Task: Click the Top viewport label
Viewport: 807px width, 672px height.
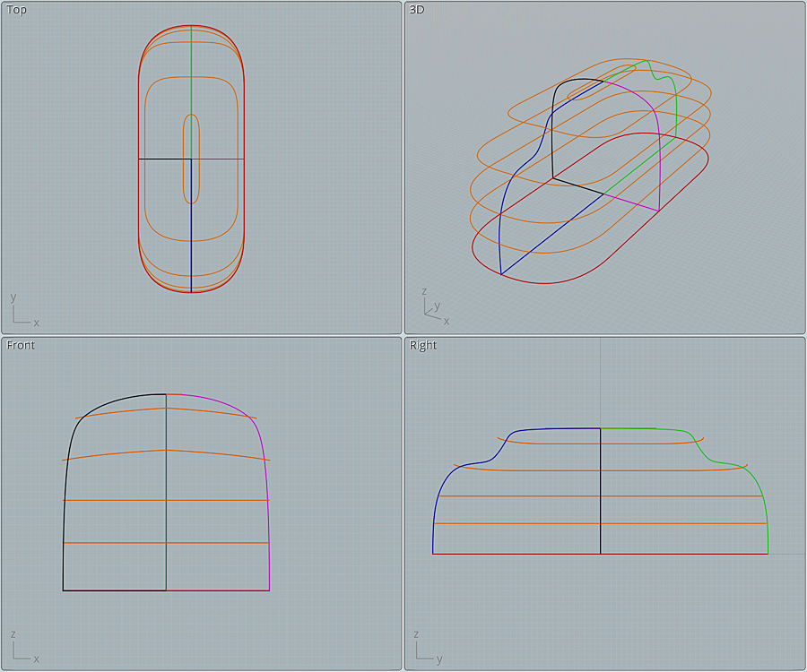Action: 16,10
